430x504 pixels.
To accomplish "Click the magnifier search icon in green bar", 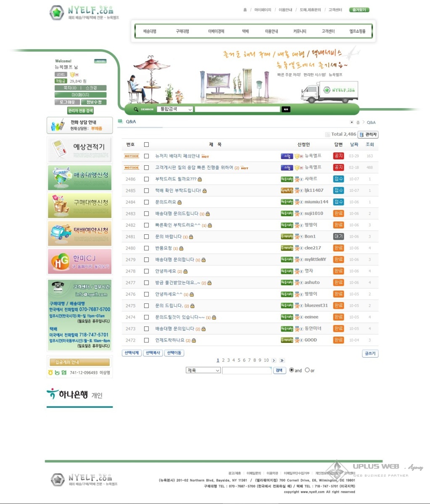I will tap(136, 109).
